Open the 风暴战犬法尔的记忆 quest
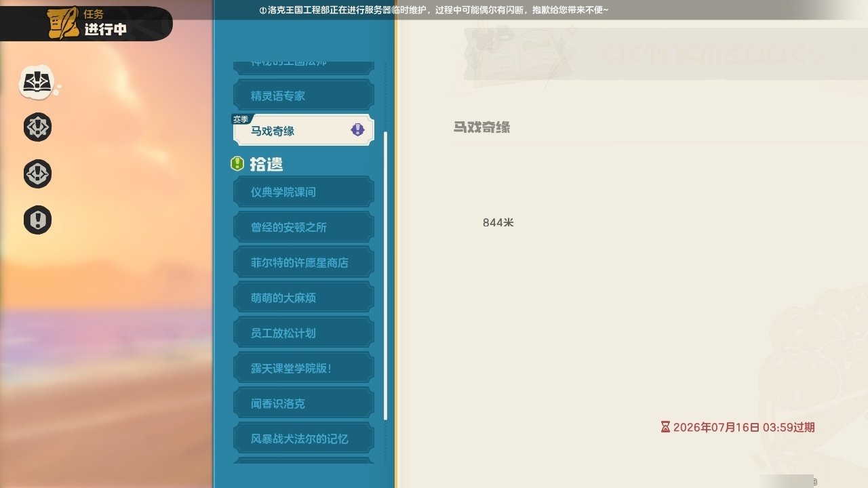Screen dimensions: 868x488 (x=303, y=439)
